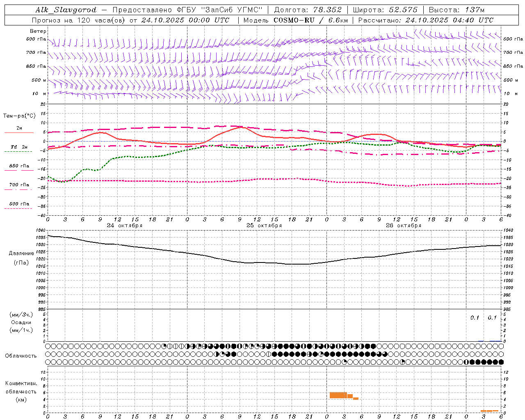Click the "26 октября" date label
Screen dimensions: 525x420
point(404,226)
